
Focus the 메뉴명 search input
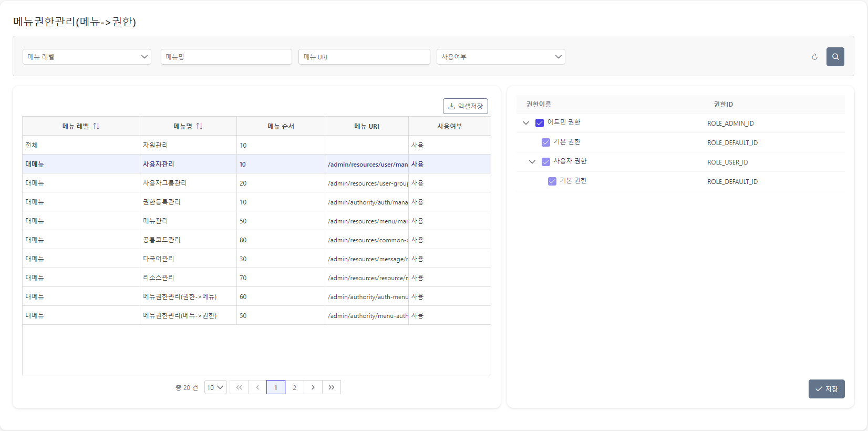[226, 57]
